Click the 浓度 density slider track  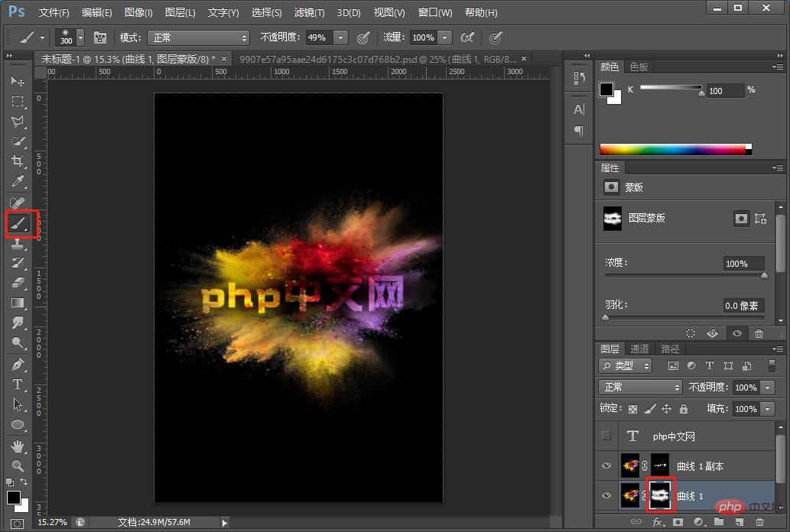tap(684, 276)
